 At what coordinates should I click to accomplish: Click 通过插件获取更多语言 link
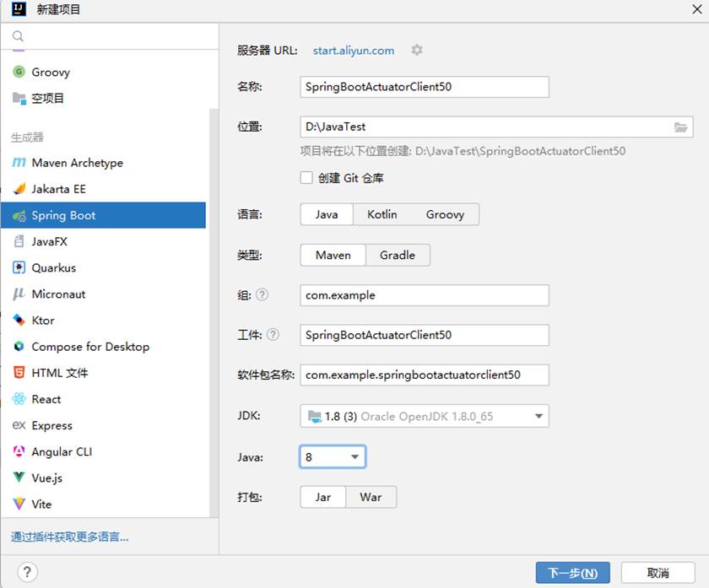point(69,537)
